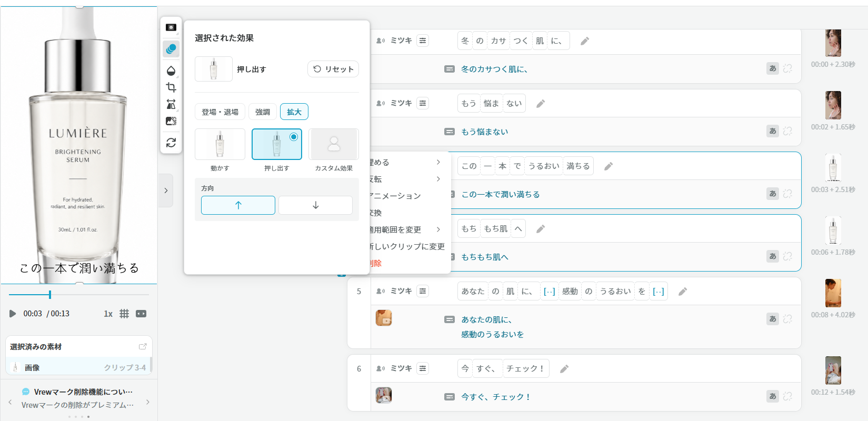Open voice settings for もう悩まない clip

coord(423,103)
